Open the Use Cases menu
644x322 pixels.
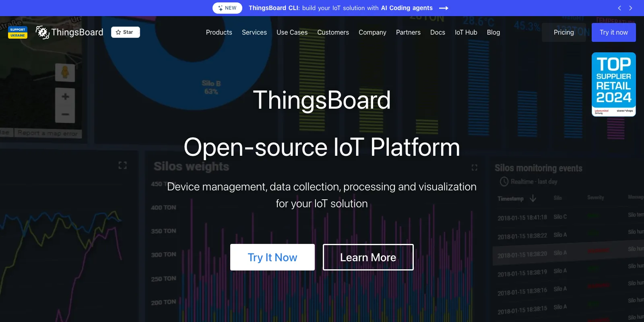[292, 32]
